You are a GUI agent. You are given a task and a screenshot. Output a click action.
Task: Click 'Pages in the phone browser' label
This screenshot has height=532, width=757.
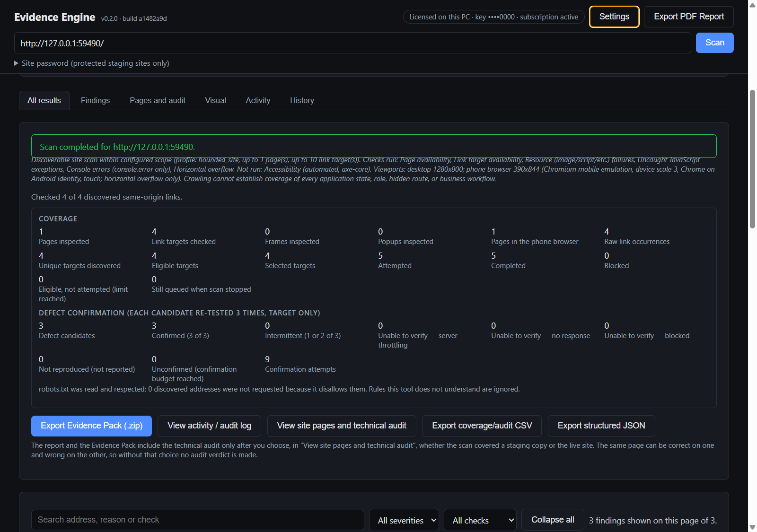535,242
